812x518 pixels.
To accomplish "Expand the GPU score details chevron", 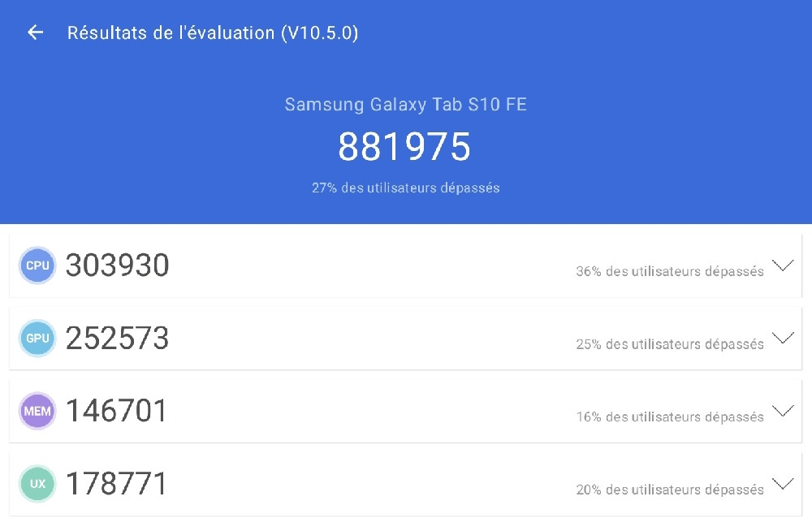I will point(783,338).
